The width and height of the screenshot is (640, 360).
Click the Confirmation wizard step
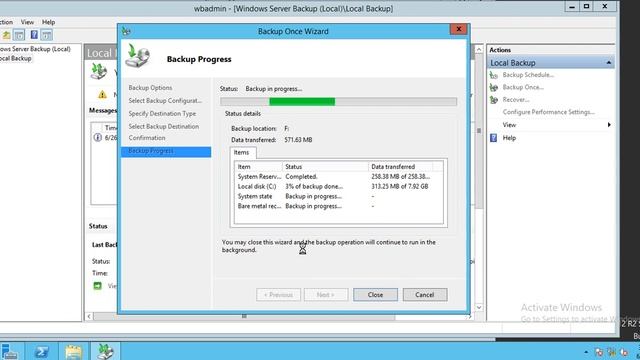click(147, 138)
